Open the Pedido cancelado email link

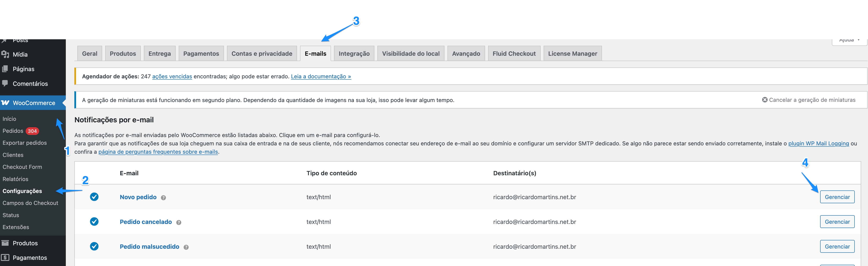(x=146, y=222)
